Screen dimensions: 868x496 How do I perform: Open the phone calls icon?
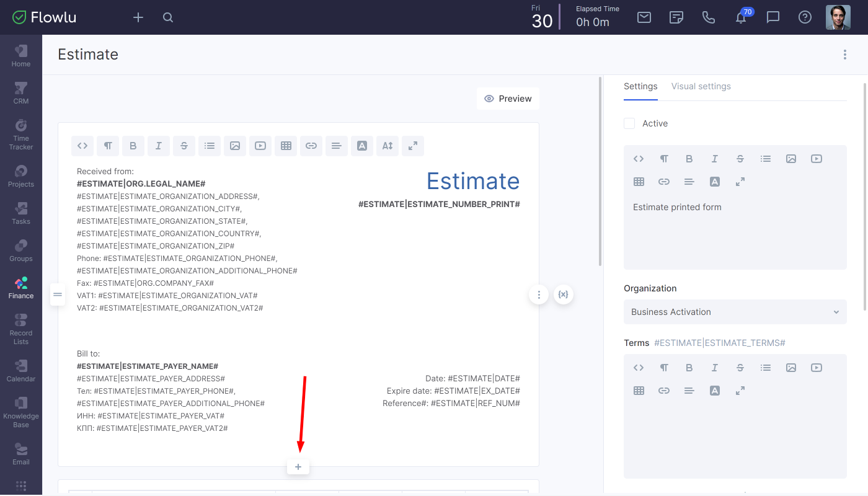709,17
